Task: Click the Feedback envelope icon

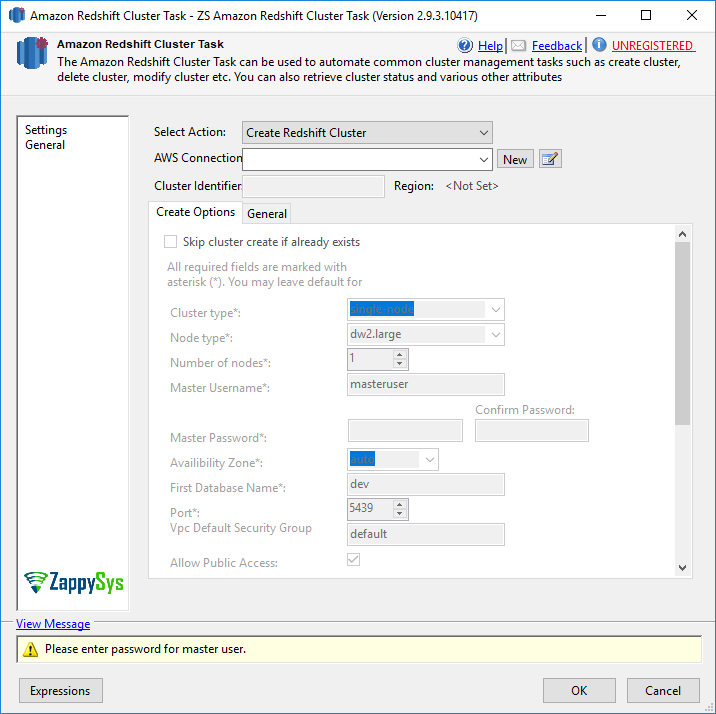Action: (x=518, y=45)
